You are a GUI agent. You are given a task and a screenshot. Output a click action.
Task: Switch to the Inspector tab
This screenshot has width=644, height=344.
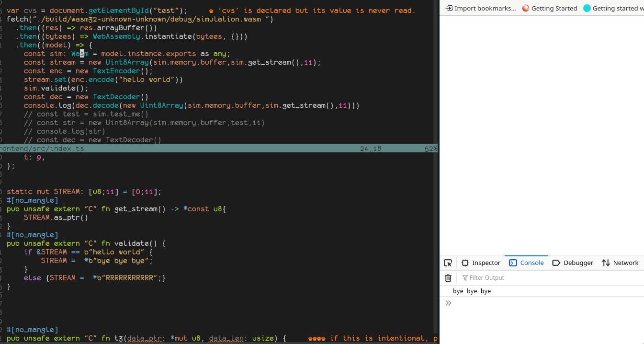point(481,263)
